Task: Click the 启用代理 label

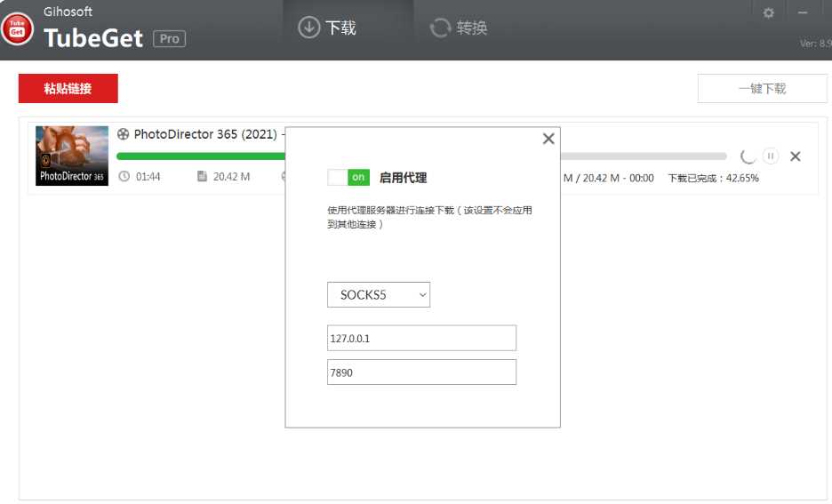Action: point(403,178)
